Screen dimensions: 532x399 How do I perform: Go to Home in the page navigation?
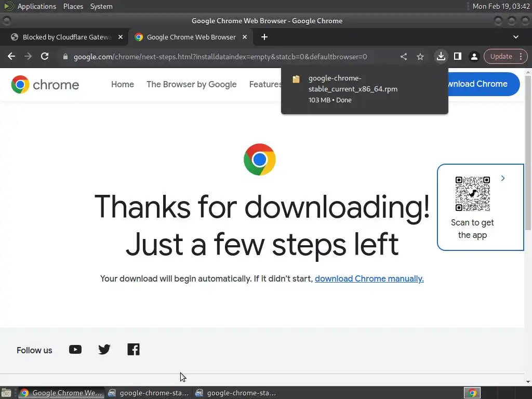coord(123,85)
